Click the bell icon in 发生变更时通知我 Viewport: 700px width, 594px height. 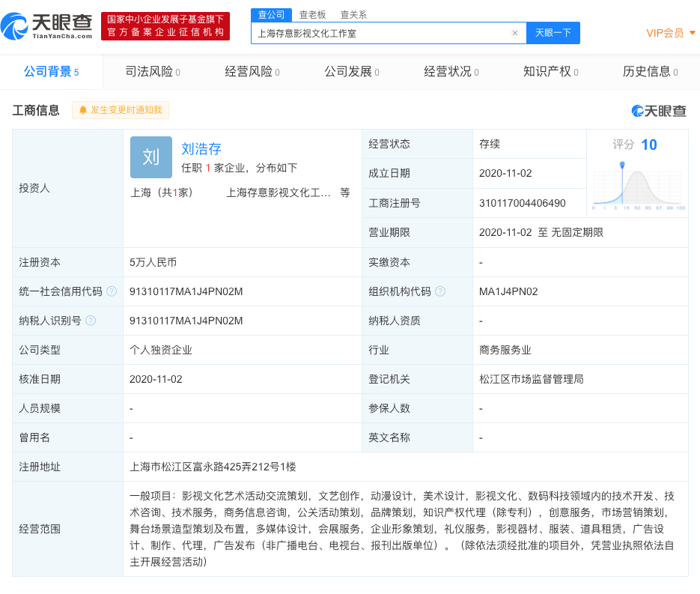pyautogui.click(x=82, y=110)
